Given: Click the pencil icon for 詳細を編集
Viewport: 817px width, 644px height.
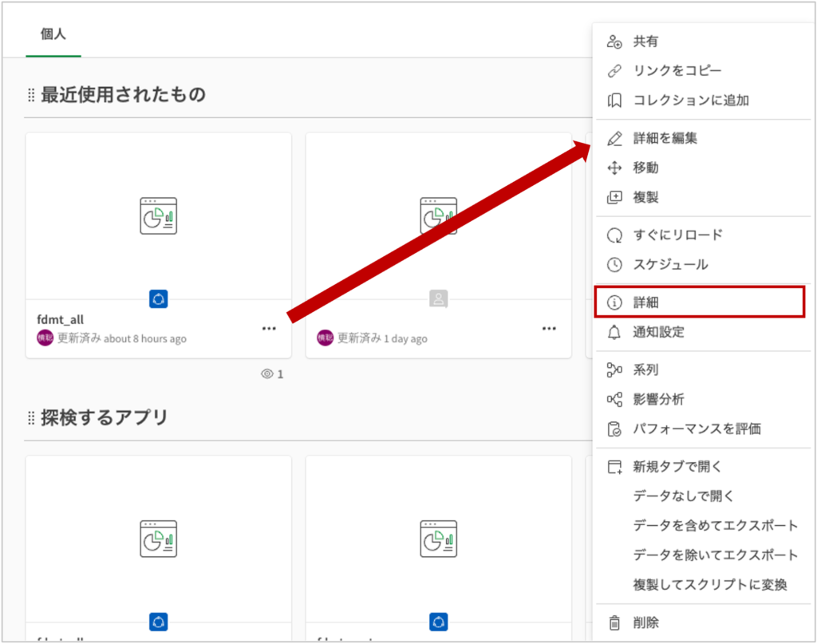Looking at the screenshot, I should [614, 138].
